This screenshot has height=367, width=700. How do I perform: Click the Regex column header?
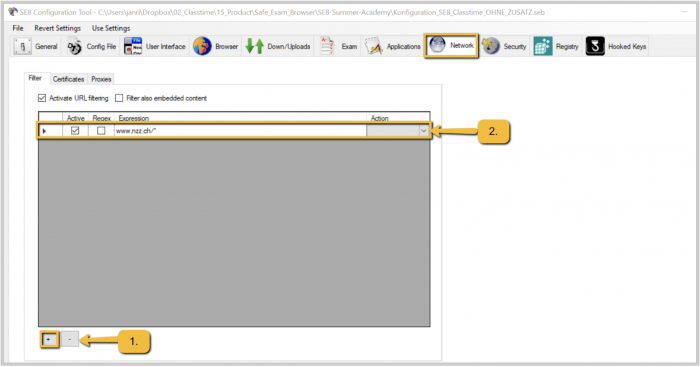tap(101, 118)
